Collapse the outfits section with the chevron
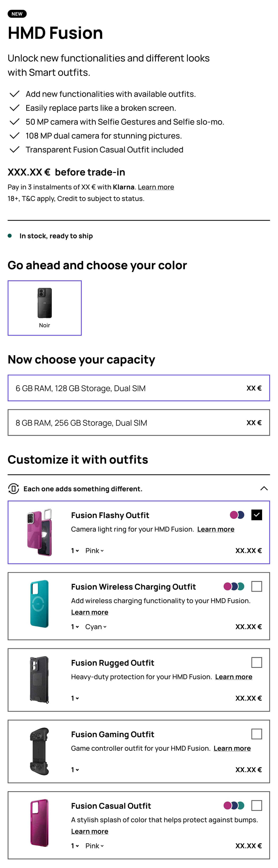278x868 pixels. (x=264, y=489)
